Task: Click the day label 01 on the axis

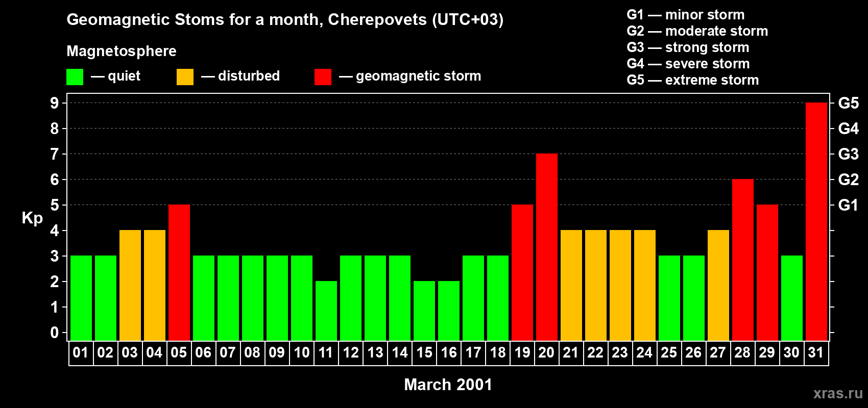Action: coord(81,353)
